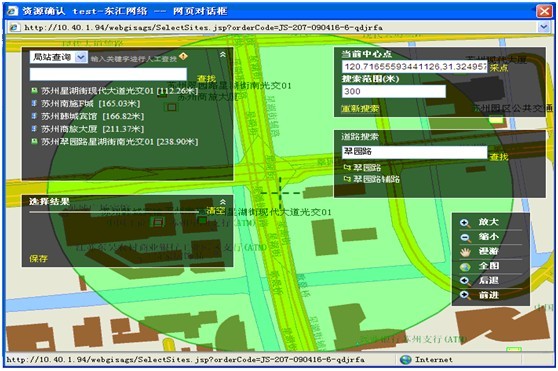Click the orange hint icon beside keyword prompt
Image resolution: width=558 pixels, height=371 pixels.
(183, 56)
